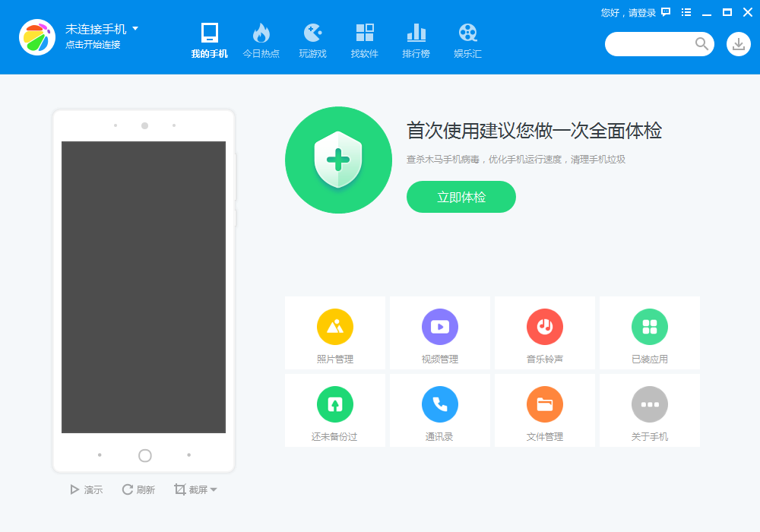Open 视频管理 video management
760x532 pixels.
coord(439,333)
